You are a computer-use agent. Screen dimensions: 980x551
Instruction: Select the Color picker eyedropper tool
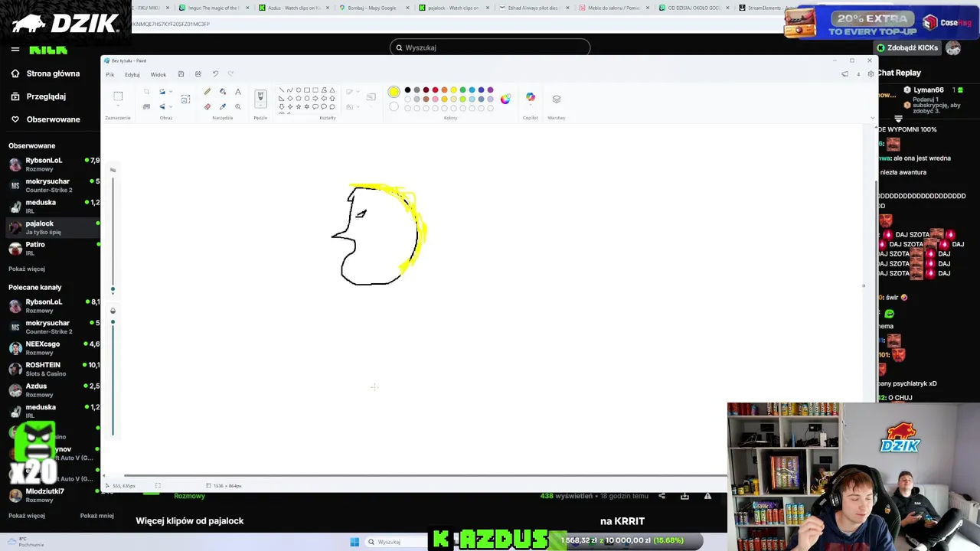(x=223, y=106)
